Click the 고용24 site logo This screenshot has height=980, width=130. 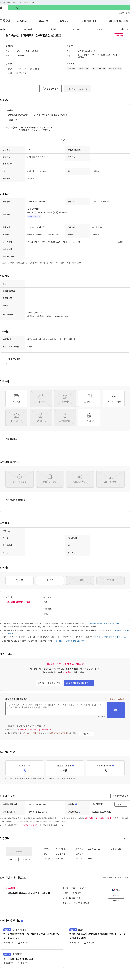coord(5,21)
